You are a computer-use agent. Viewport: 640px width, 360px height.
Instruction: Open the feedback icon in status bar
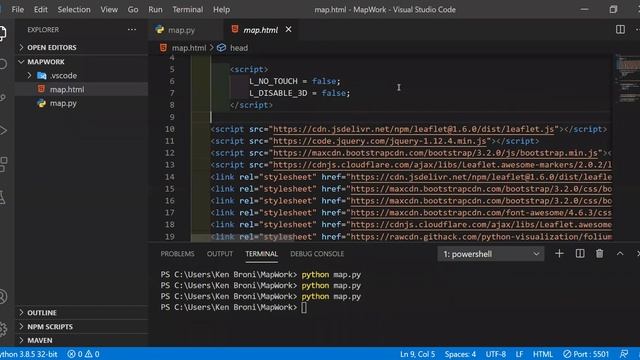623,354
